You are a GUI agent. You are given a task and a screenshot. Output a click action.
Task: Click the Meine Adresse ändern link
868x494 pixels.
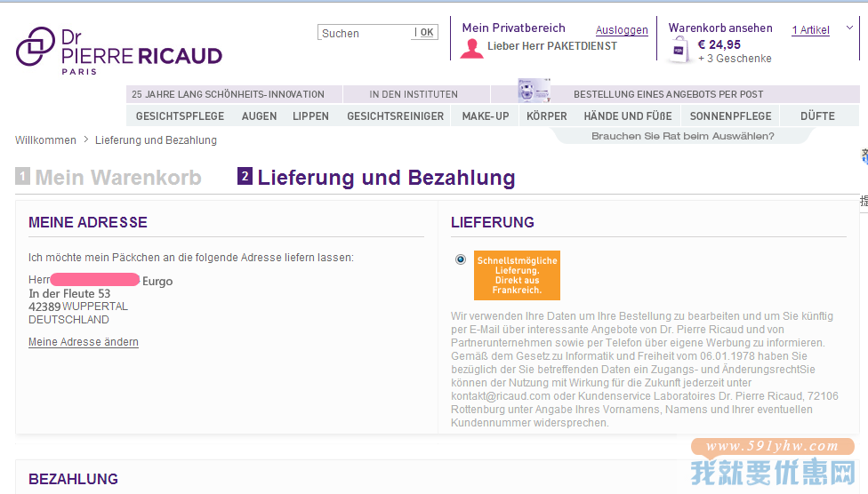pos(84,342)
